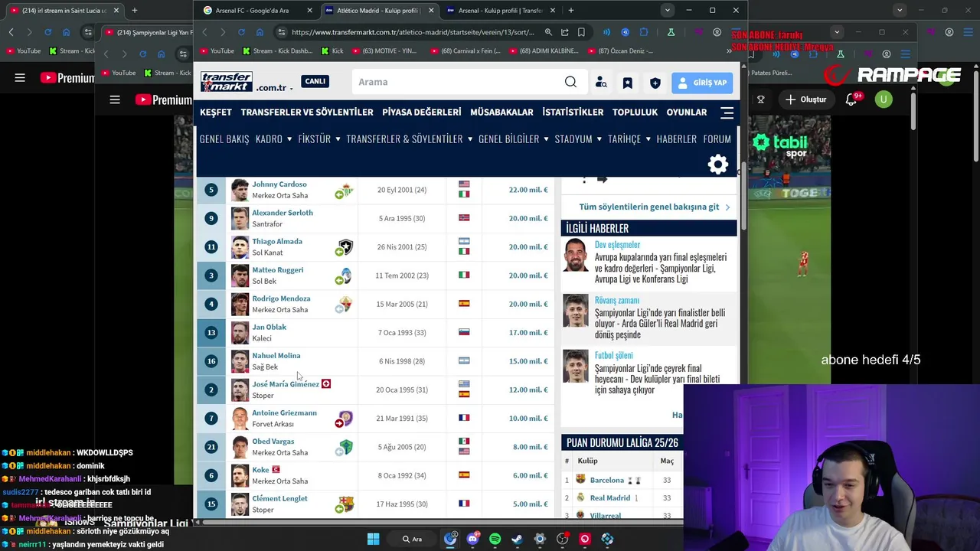This screenshot has height=551, width=980.
Task: Open the KEŞFET main menu
Action: point(216,112)
